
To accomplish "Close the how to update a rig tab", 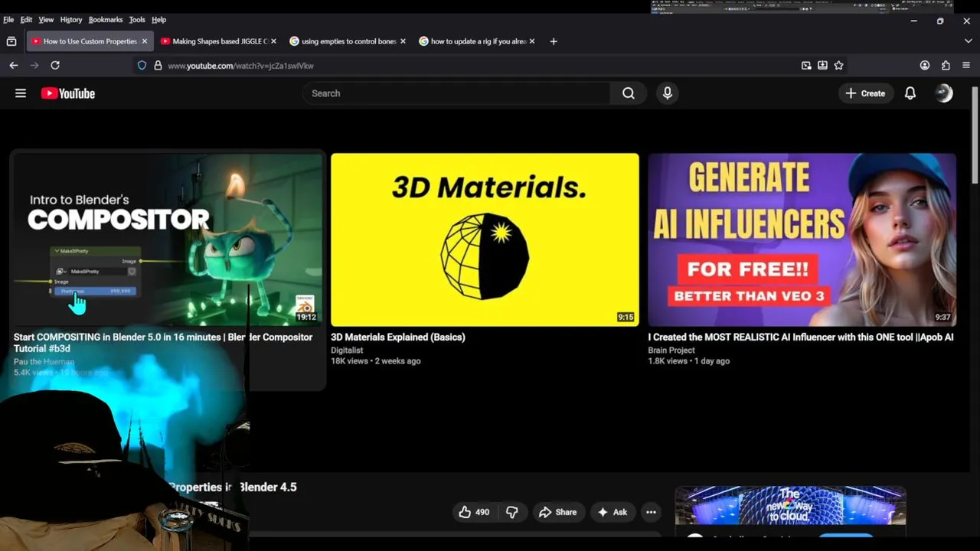I will (x=532, y=41).
